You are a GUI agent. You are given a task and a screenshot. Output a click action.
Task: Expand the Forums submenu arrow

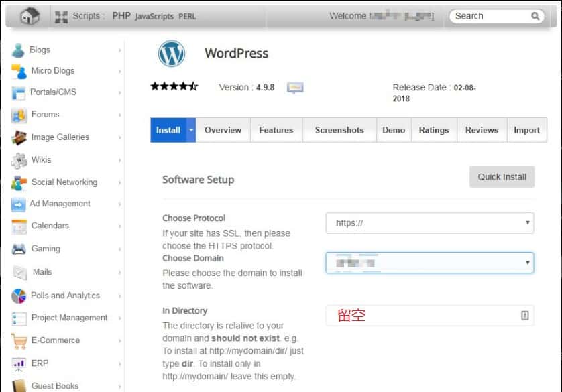pyautogui.click(x=120, y=115)
